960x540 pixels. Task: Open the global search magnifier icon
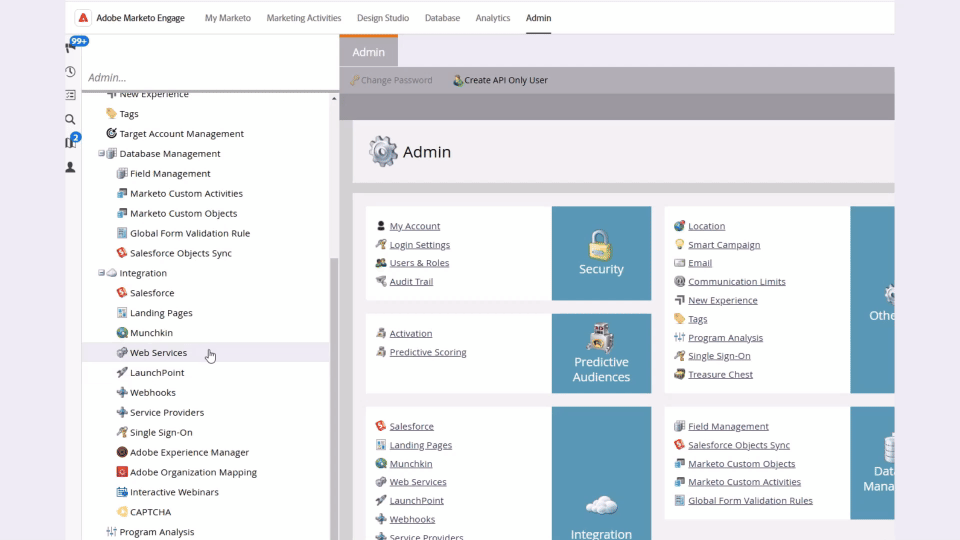click(x=70, y=119)
